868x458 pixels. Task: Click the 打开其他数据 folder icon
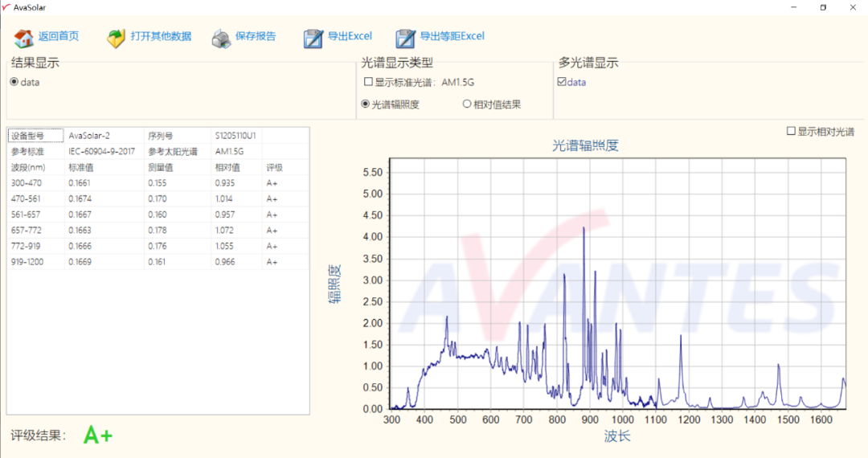(117, 38)
